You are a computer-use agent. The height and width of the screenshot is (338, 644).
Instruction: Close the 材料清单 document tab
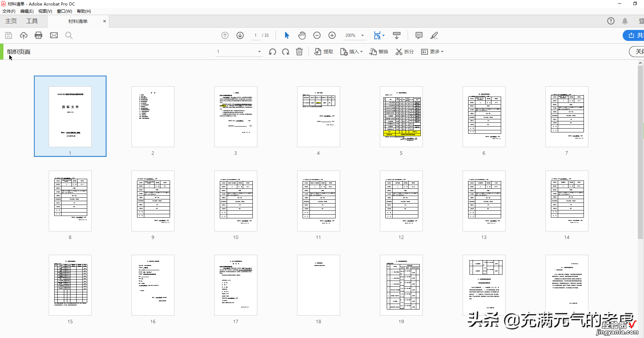click(104, 21)
